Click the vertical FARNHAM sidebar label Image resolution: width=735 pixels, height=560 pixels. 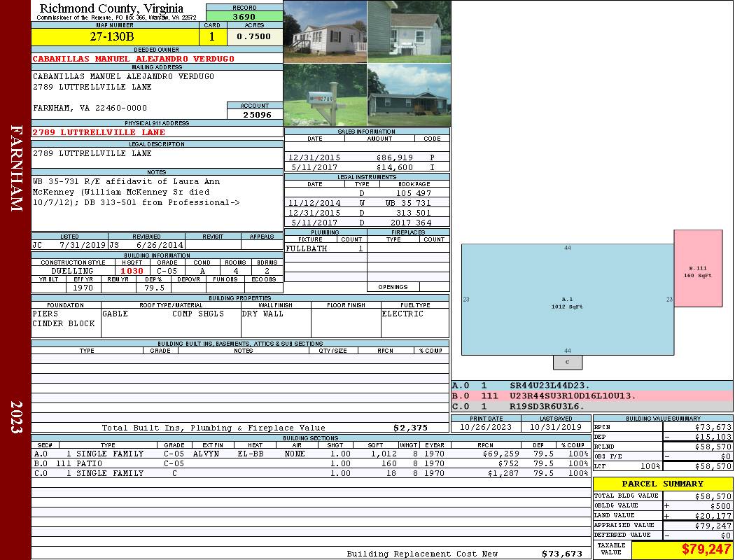pyautogui.click(x=16, y=168)
